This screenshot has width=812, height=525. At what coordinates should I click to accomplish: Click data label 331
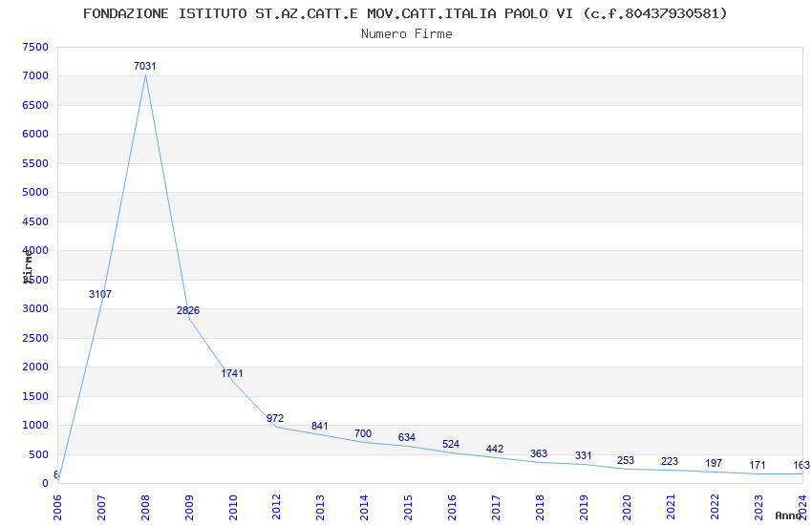point(583,455)
